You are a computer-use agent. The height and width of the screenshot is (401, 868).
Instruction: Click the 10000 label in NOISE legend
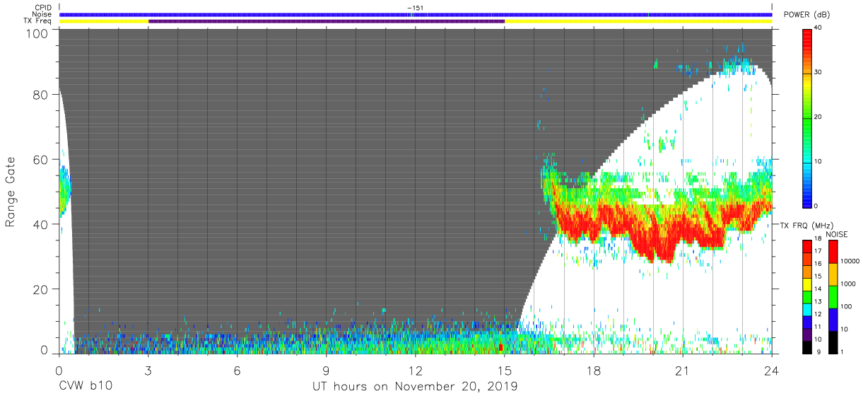point(850,260)
